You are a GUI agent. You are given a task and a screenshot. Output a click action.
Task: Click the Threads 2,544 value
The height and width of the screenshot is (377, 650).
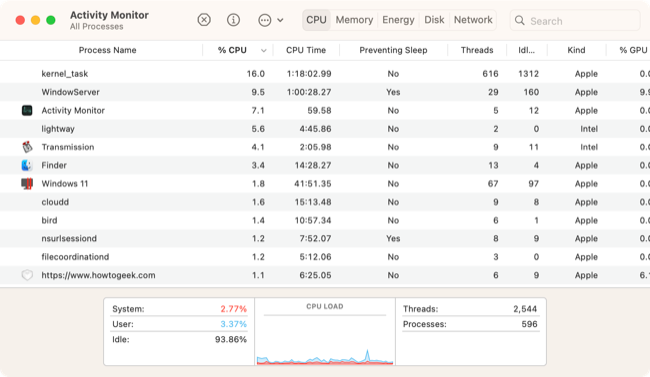525,309
